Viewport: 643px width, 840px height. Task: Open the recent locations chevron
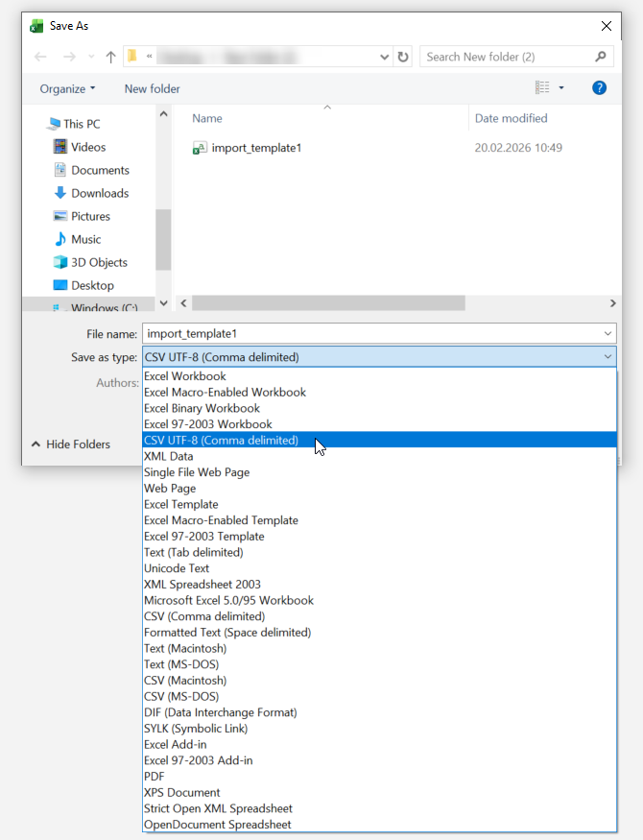coord(91,57)
